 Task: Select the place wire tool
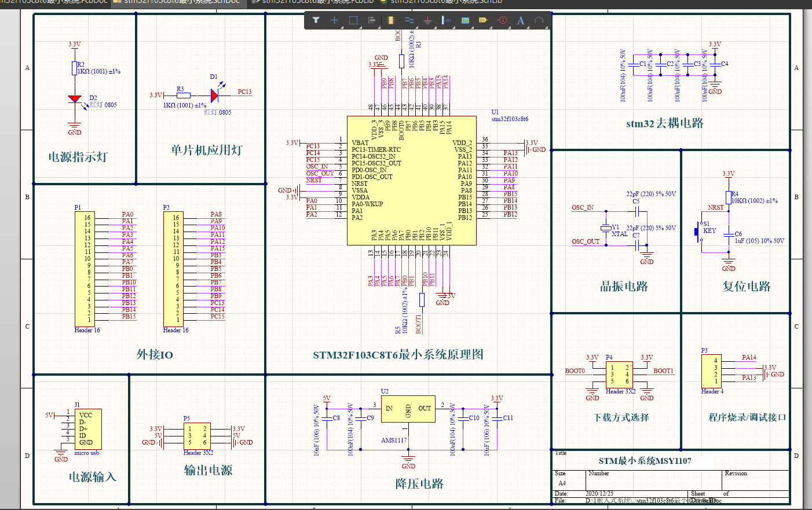click(x=409, y=20)
